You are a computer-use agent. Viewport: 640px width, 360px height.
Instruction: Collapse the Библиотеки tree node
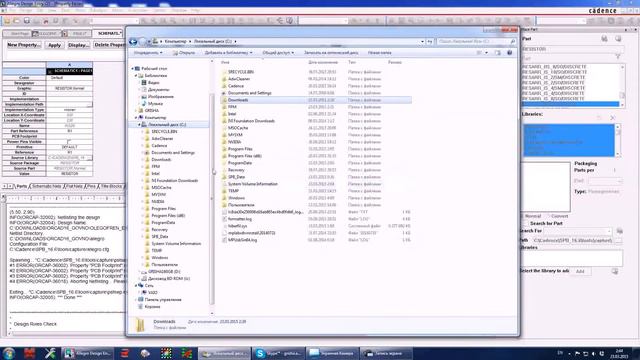[136, 76]
